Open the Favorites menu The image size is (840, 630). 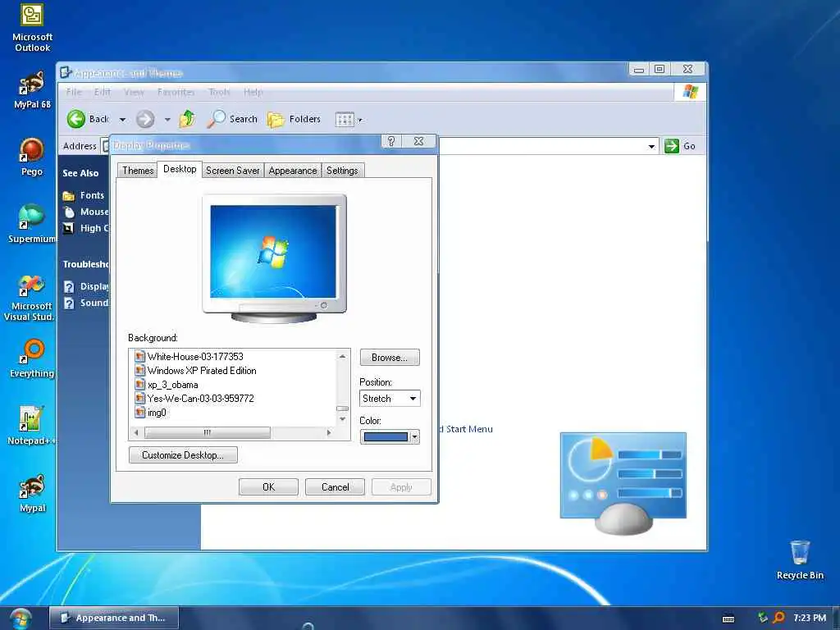(x=176, y=92)
